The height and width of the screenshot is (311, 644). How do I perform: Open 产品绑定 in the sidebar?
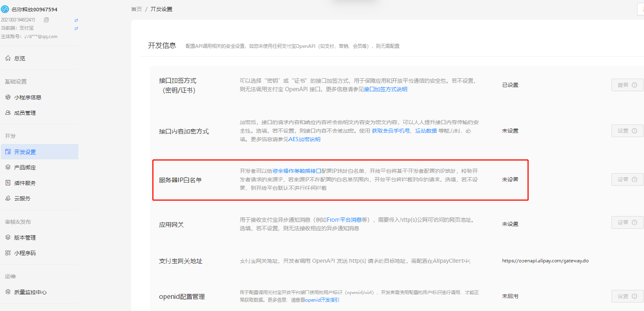pyautogui.click(x=25, y=167)
